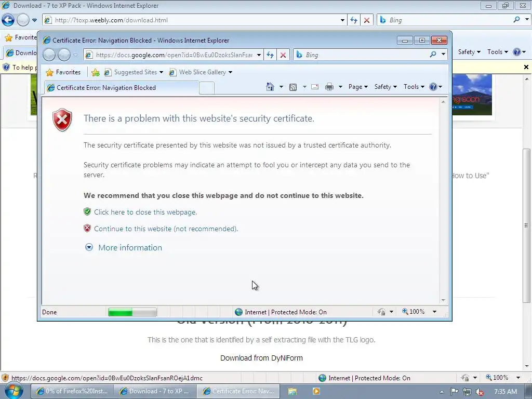Click Print icon in popup window toolbar
This screenshot has height=399, width=532.
click(x=329, y=87)
